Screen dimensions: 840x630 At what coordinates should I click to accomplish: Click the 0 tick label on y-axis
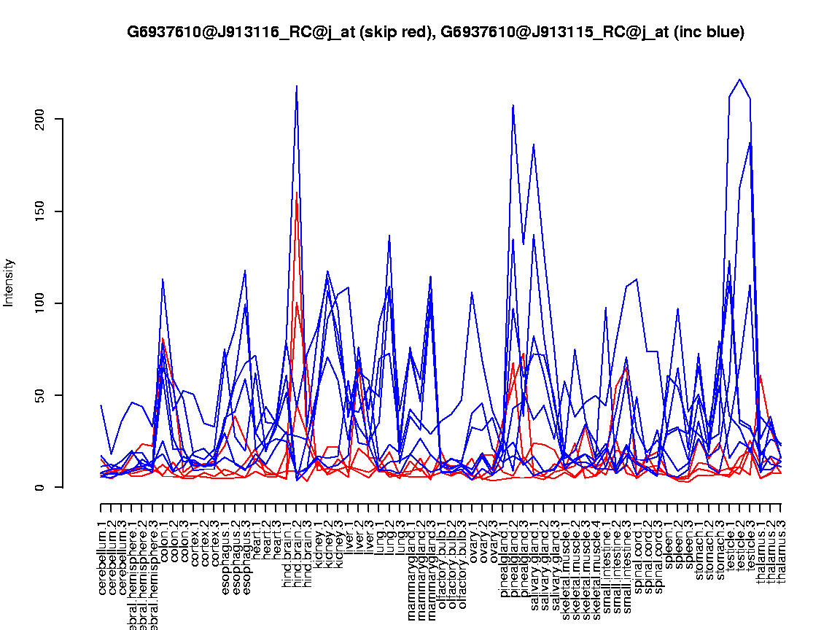click(42, 488)
